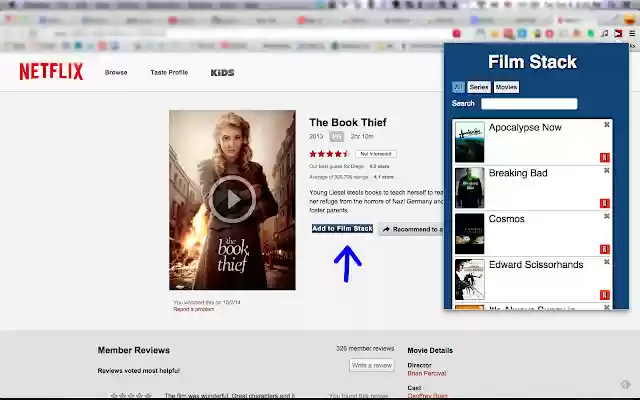
Task: Select the Breaking Bad title text
Action: (x=518, y=173)
